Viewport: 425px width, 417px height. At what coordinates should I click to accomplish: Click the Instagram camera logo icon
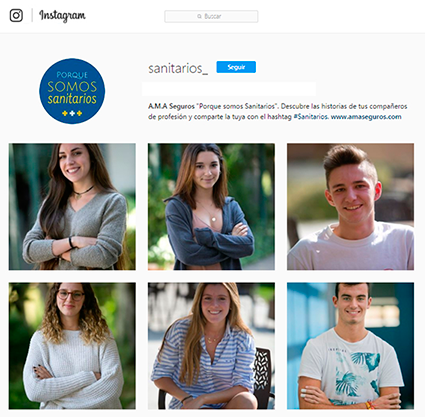coord(16,16)
